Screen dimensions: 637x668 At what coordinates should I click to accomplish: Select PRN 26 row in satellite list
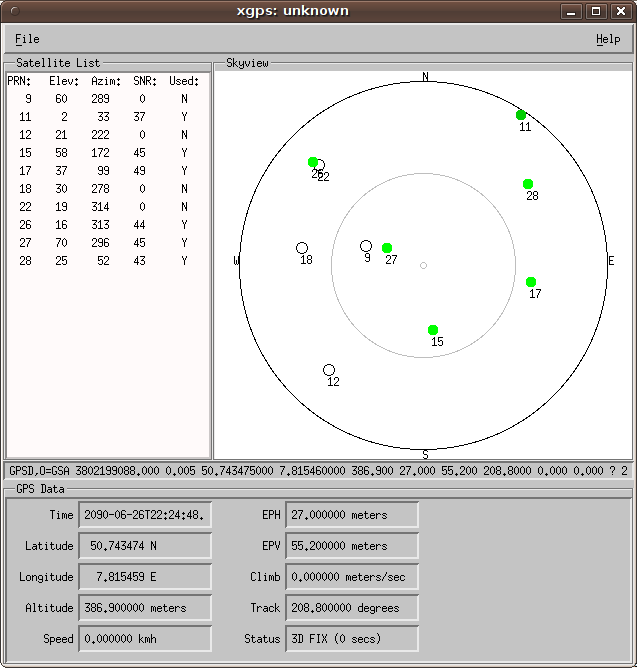(x=105, y=225)
